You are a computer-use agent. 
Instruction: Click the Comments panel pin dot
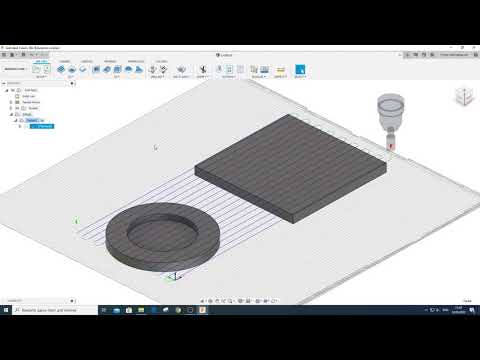[72, 301]
